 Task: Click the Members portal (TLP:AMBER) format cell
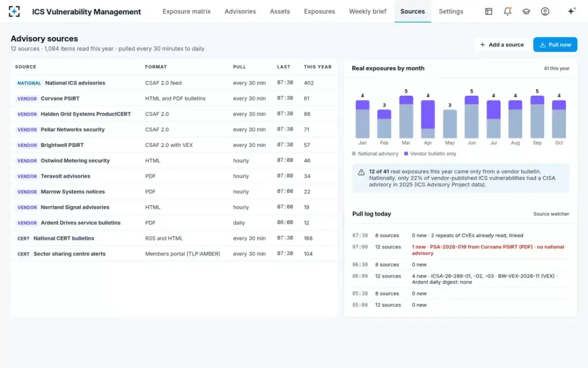click(x=183, y=254)
